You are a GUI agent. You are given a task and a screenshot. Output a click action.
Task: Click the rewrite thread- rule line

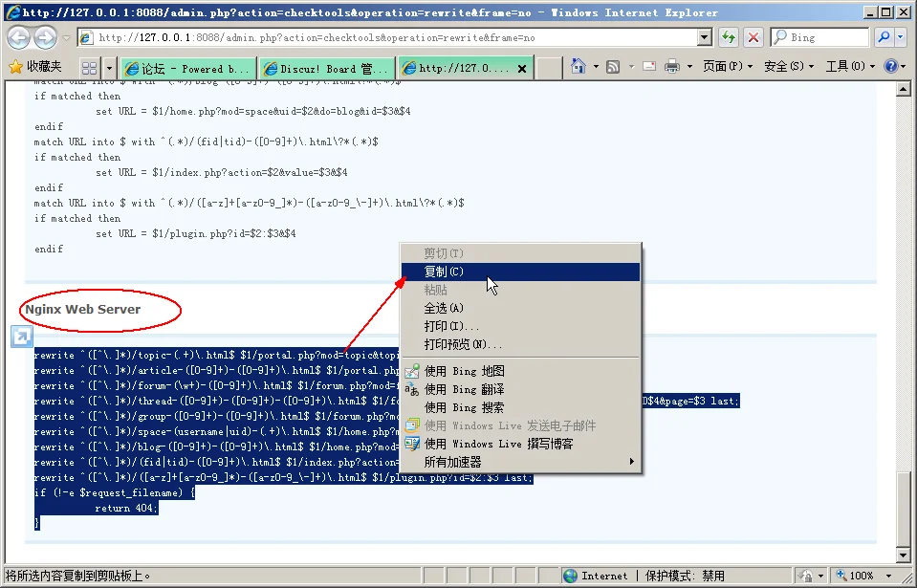point(217,401)
